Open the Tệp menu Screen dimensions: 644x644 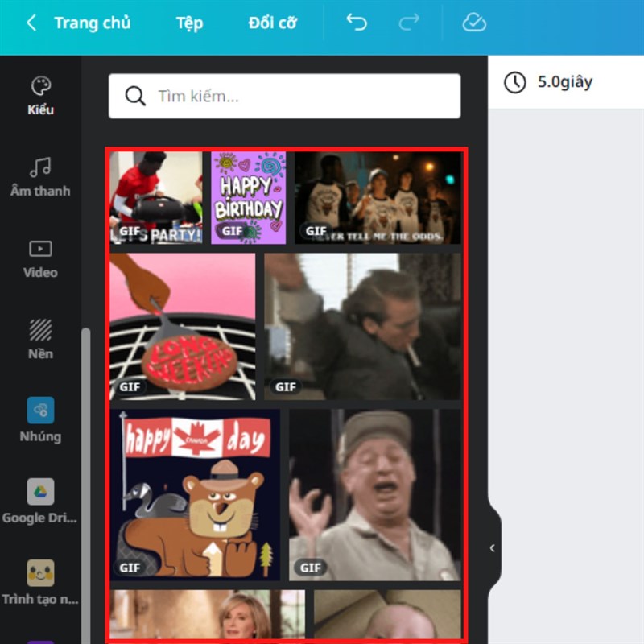tap(189, 23)
